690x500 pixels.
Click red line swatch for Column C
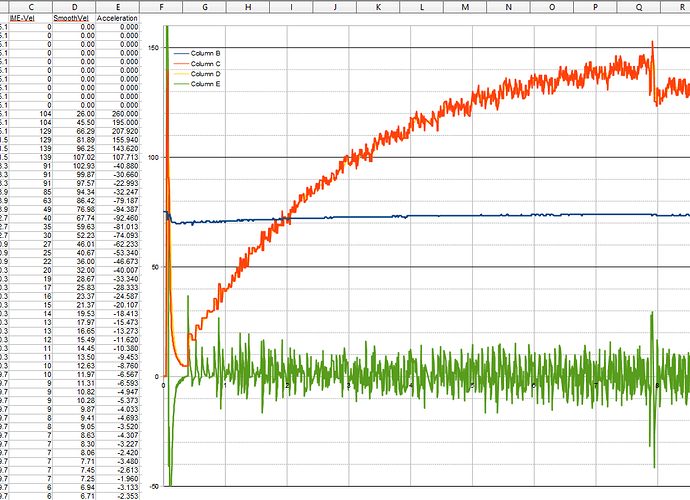tap(181, 64)
